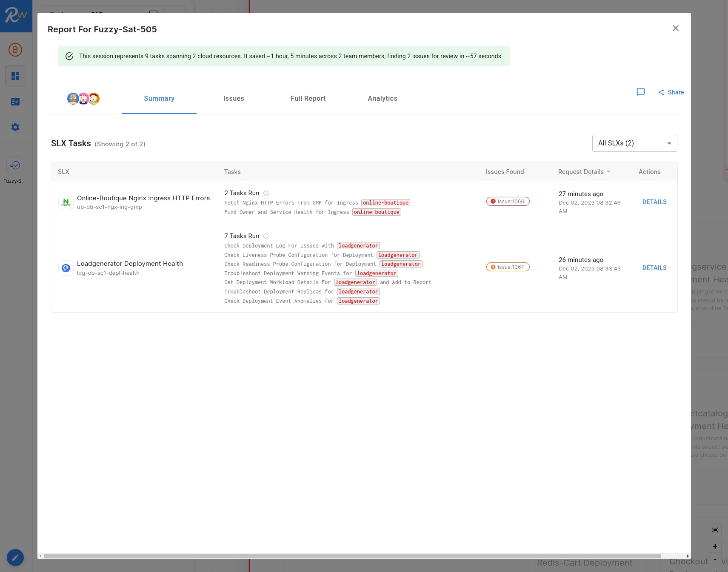
Task: Click the Nginx icon for Online-Boutique SLX
Action: pos(66,202)
